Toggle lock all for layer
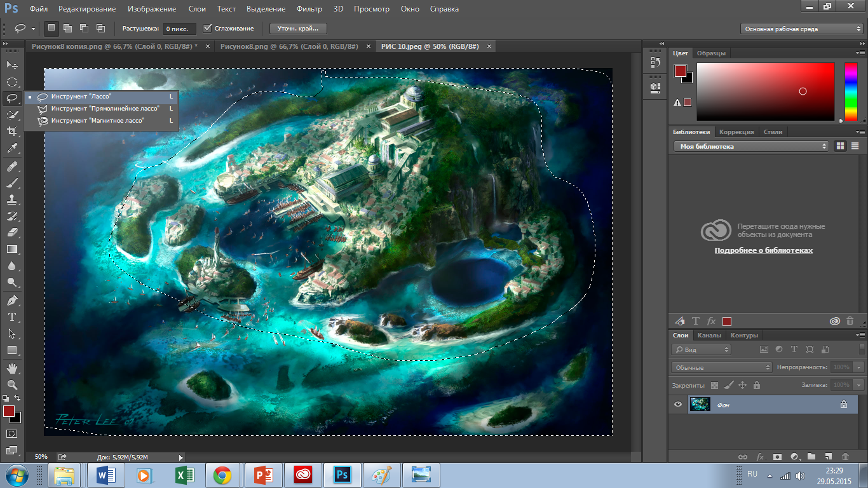The height and width of the screenshot is (488, 868). (756, 385)
